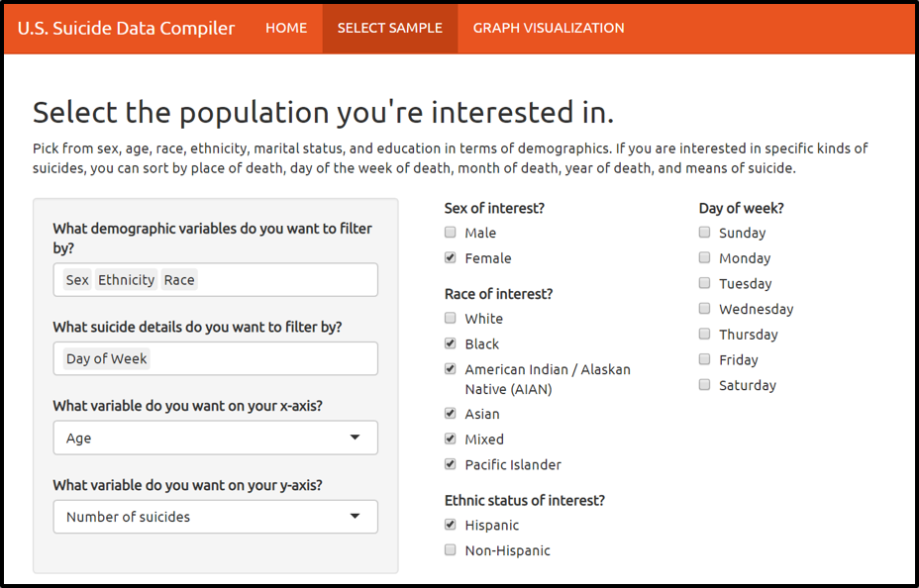The width and height of the screenshot is (919, 588).
Task: Check the Non-Hispanic checkbox
Action: click(451, 550)
